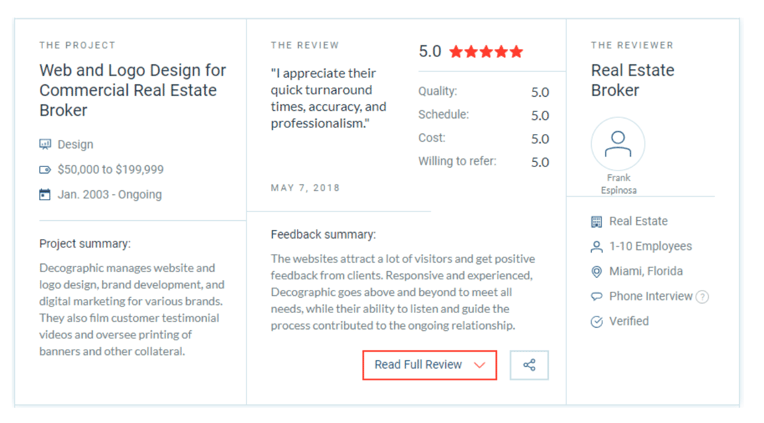Expand Read Full Review
The height and width of the screenshot is (423, 764).
430,365
